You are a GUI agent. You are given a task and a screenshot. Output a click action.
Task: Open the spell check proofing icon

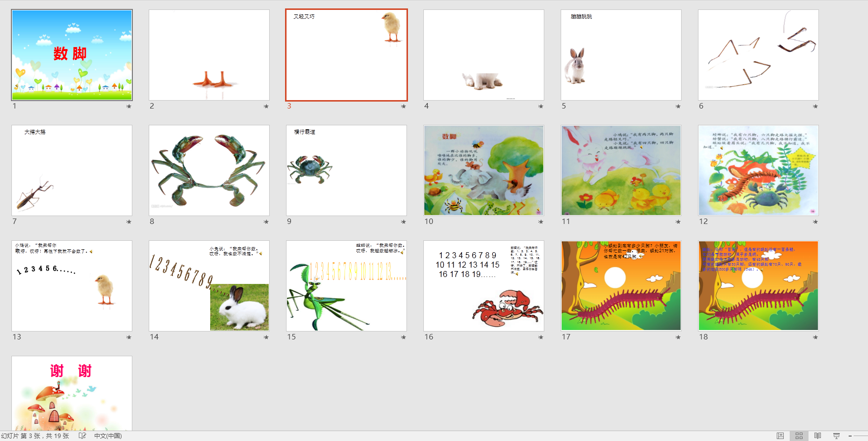82,436
